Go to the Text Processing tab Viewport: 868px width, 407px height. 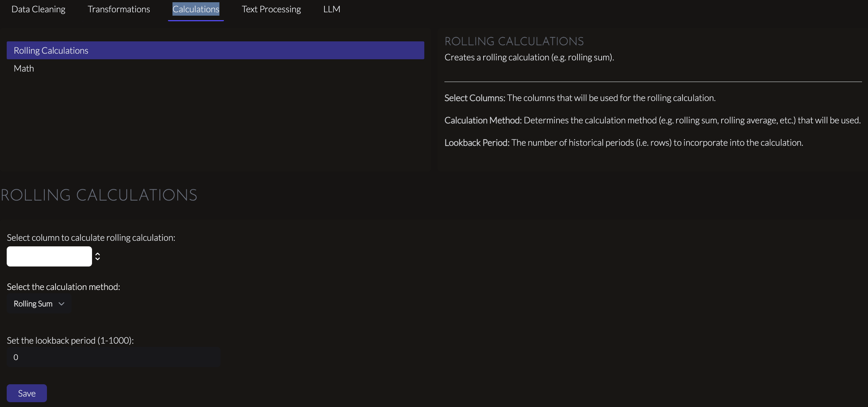[x=271, y=9]
